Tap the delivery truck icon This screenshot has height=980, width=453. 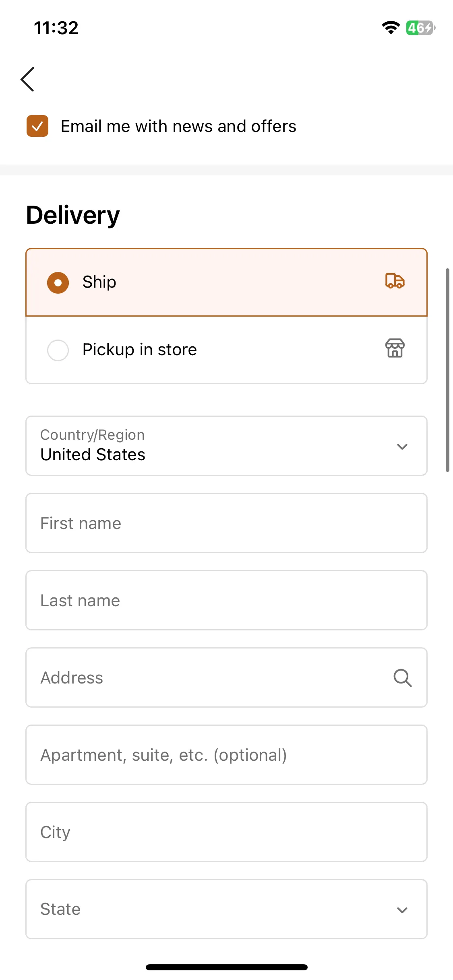click(x=395, y=281)
